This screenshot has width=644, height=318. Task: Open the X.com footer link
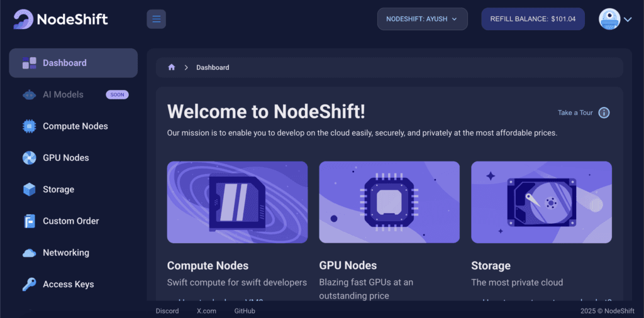tap(206, 311)
